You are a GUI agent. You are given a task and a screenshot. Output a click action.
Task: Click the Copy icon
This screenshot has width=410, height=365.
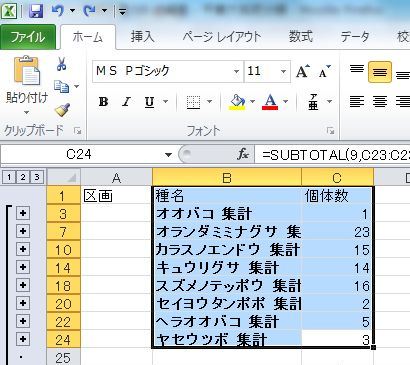click(x=62, y=87)
